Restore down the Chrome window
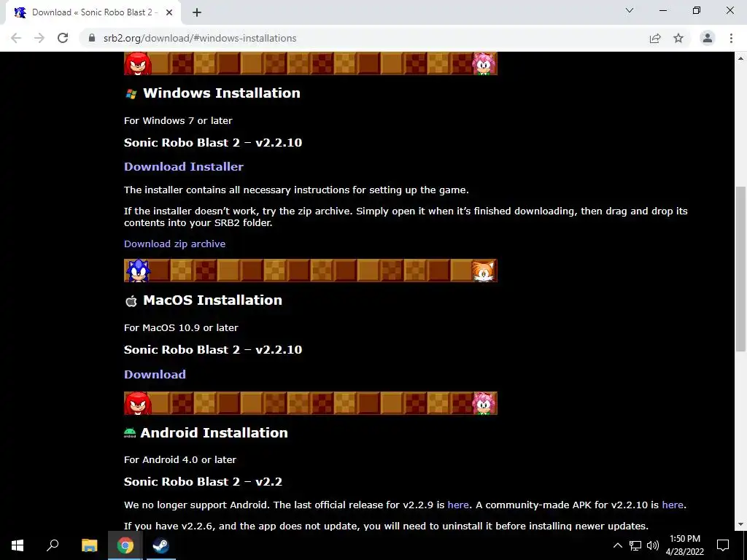Viewport: 747px width, 560px height. click(697, 10)
